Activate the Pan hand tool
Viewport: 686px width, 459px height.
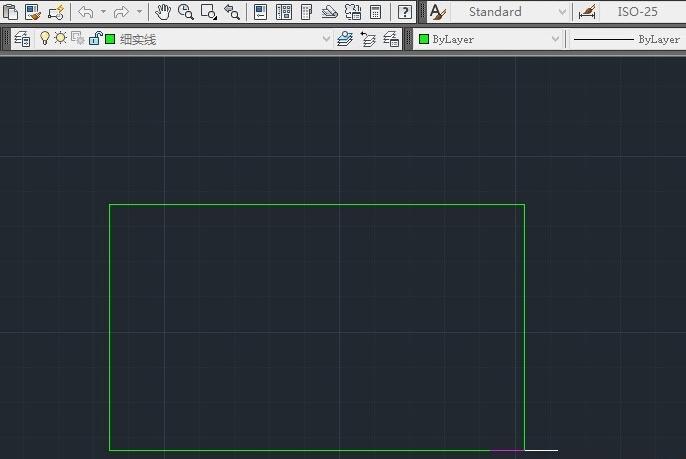coord(163,12)
